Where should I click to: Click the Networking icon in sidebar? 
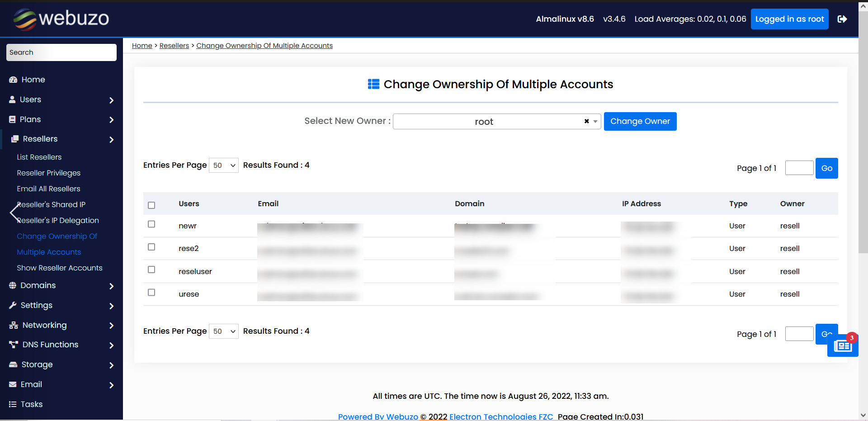click(x=14, y=325)
